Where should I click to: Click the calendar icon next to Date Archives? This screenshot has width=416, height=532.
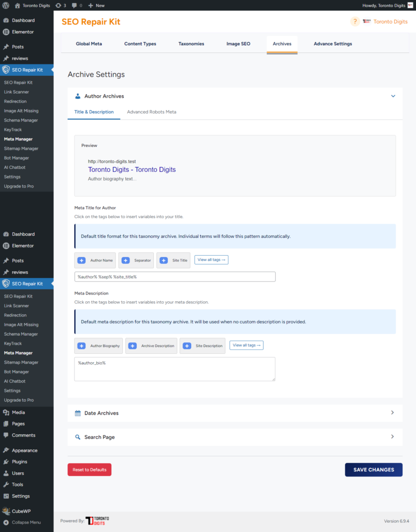78,413
